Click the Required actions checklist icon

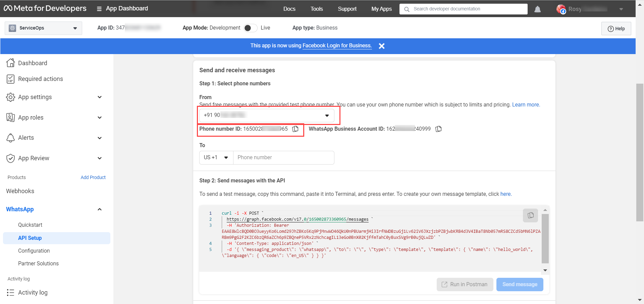click(11, 79)
